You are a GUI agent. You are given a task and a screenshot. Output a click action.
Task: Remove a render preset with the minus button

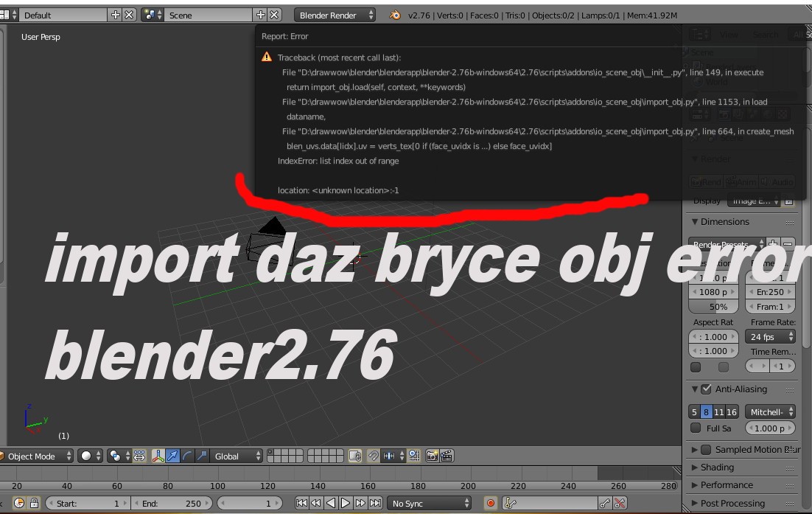point(788,243)
